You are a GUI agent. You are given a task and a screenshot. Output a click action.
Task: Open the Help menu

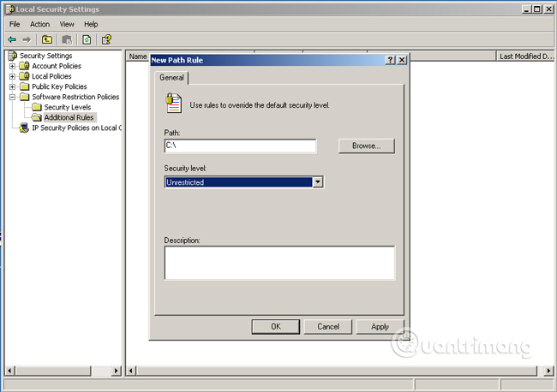91,24
